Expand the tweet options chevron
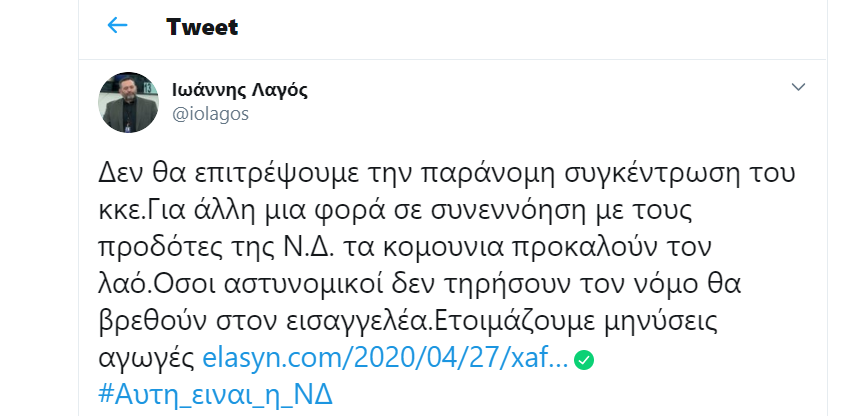This screenshot has height=416, width=844. [x=798, y=87]
